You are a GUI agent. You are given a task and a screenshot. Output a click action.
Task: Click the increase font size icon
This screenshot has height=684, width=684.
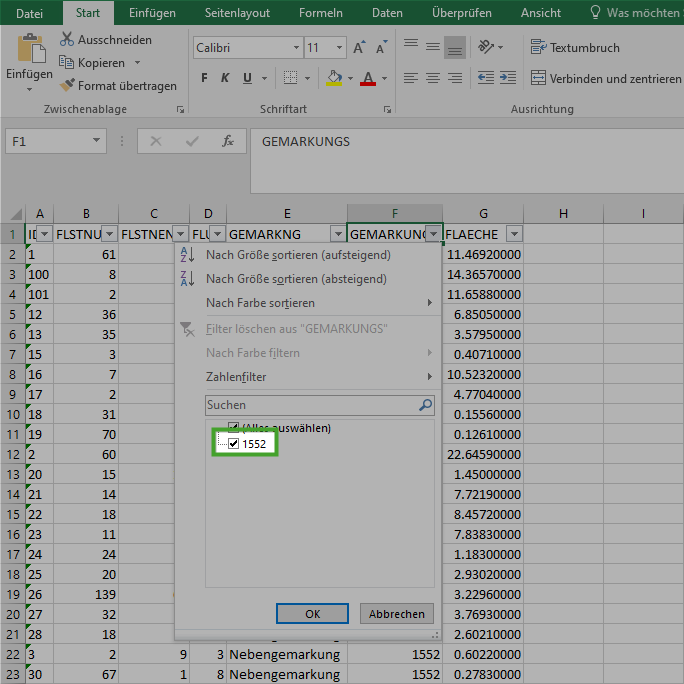(356, 48)
